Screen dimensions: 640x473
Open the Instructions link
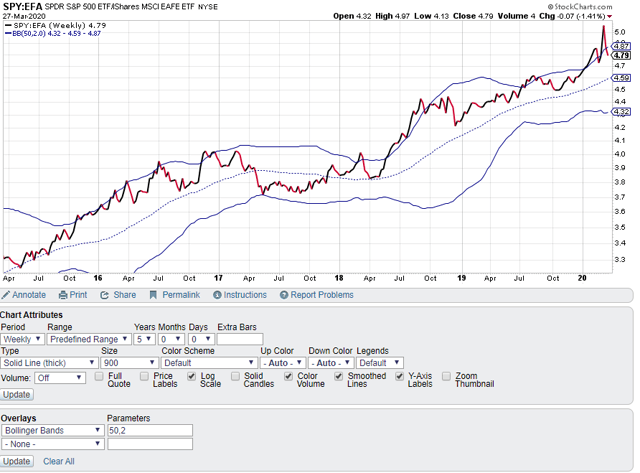click(245, 295)
